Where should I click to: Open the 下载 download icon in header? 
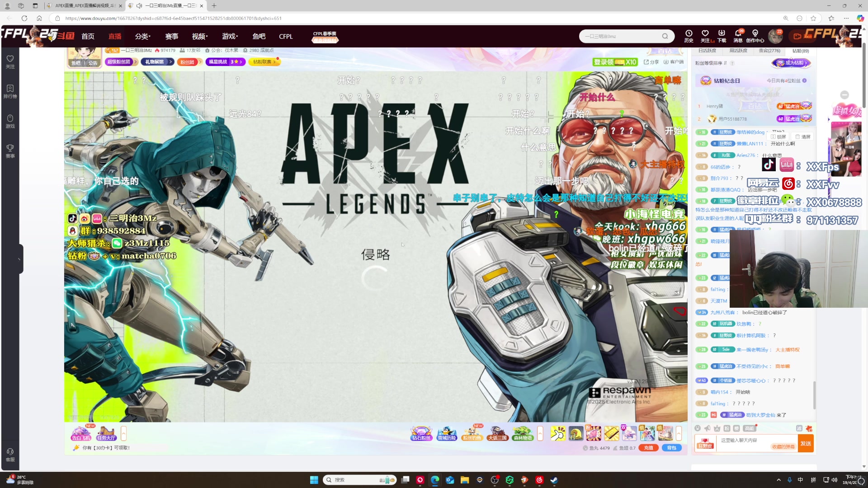(722, 36)
